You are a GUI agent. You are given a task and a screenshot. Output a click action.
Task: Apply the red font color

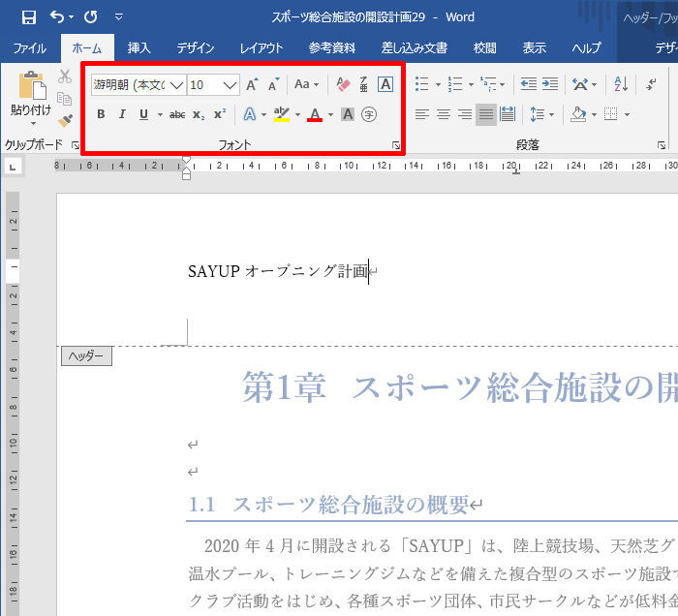click(x=315, y=114)
